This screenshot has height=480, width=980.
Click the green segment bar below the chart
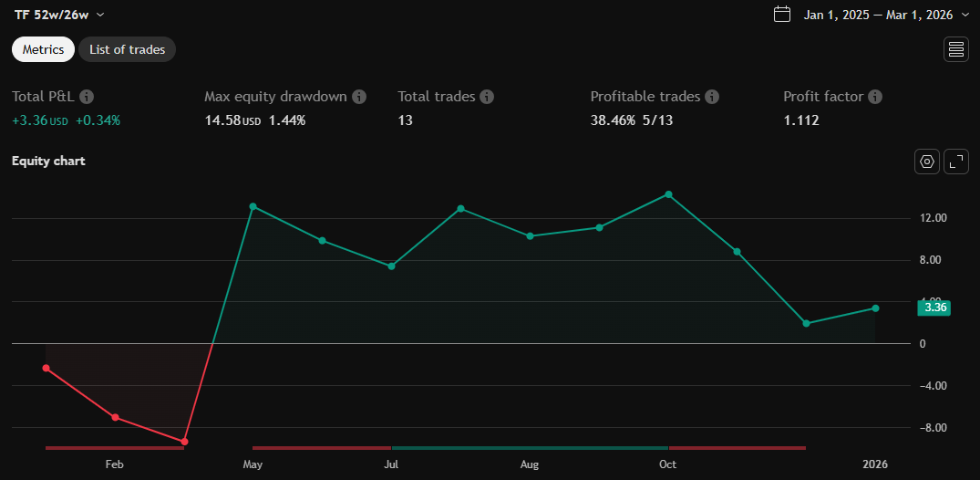(530, 448)
